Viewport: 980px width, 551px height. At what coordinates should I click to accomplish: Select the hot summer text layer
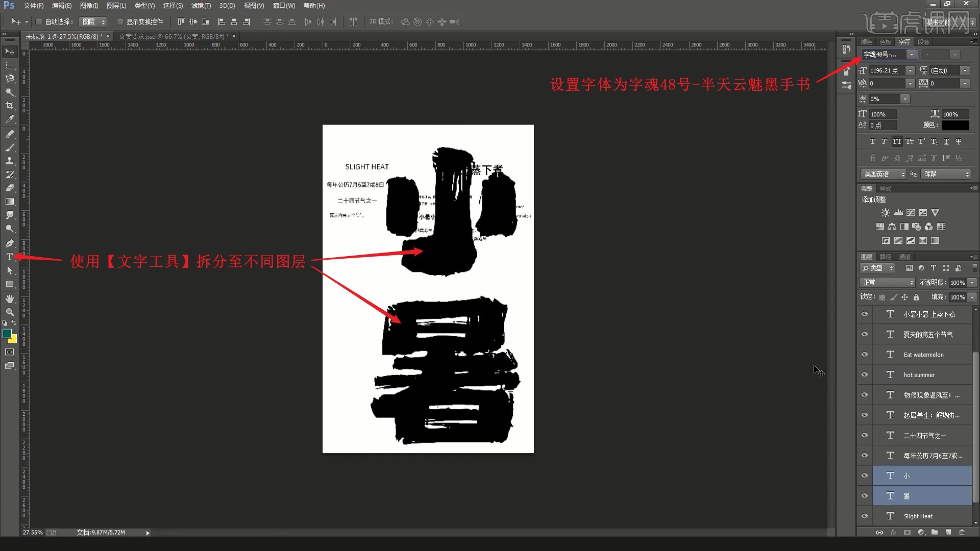point(919,375)
